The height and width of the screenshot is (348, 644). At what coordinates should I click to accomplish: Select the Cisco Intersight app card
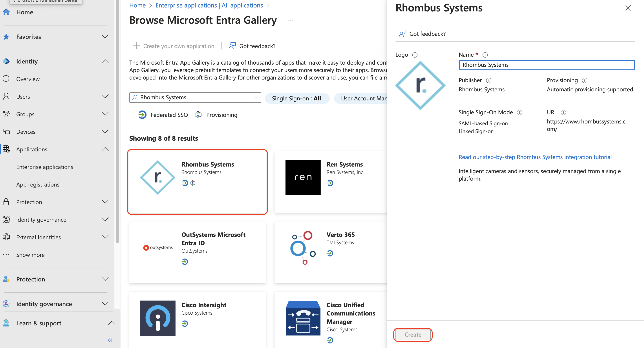[x=197, y=319]
